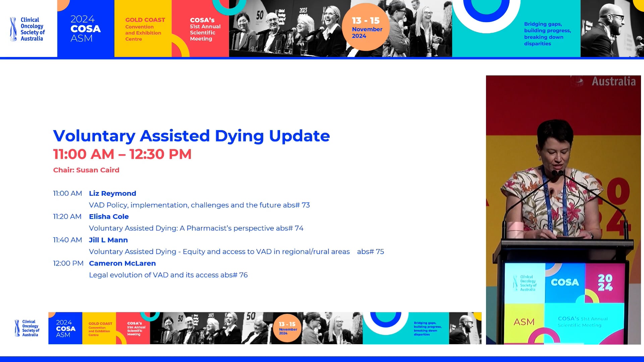
Task: Click speaker name Cameron McLaren
Action: click(122, 263)
